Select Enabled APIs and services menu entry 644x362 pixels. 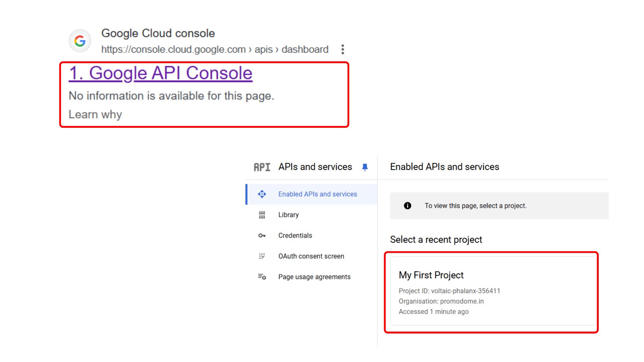click(x=318, y=194)
